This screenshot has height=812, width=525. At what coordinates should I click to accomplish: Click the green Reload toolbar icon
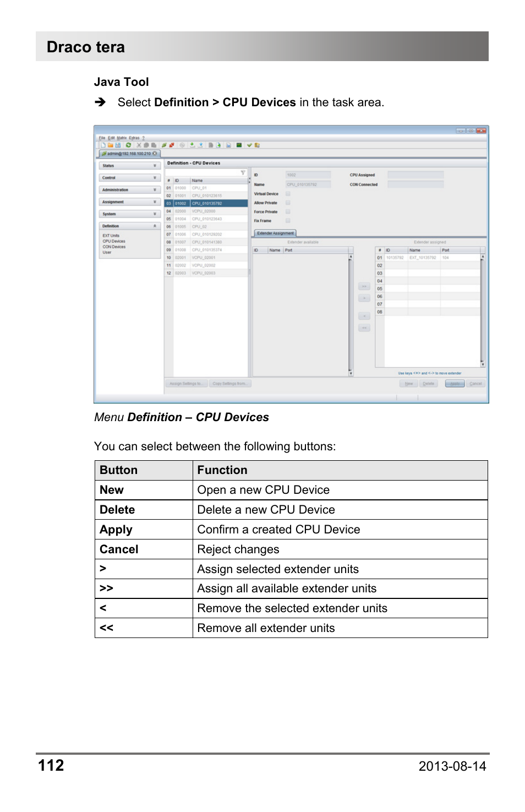pos(128,145)
